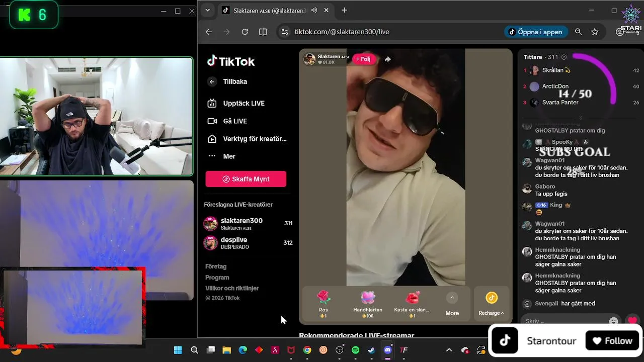Bookmark page with star icon
This screenshot has height=362, width=644.
click(x=595, y=32)
